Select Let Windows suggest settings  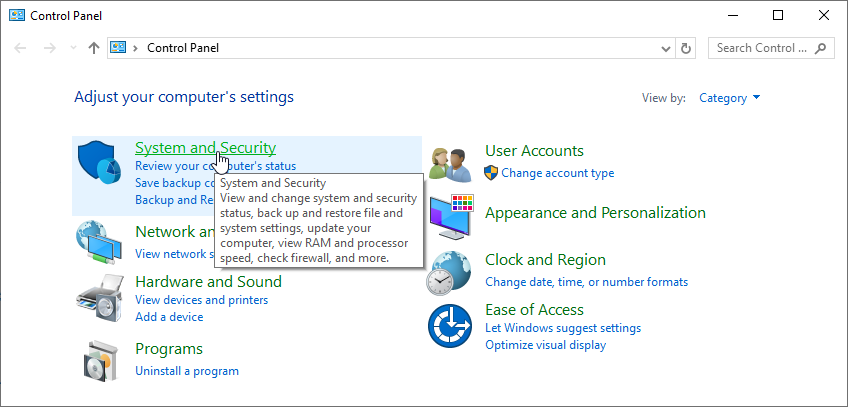click(563, 328)
